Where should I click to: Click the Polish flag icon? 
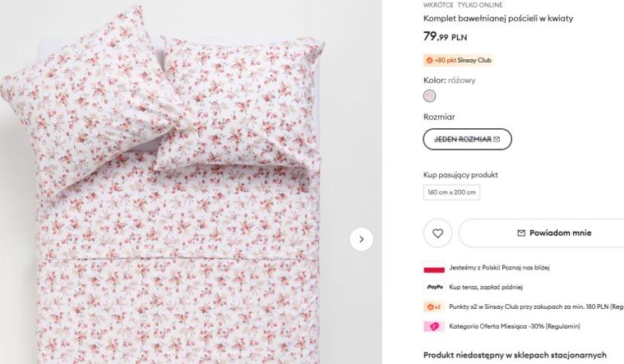433,268
